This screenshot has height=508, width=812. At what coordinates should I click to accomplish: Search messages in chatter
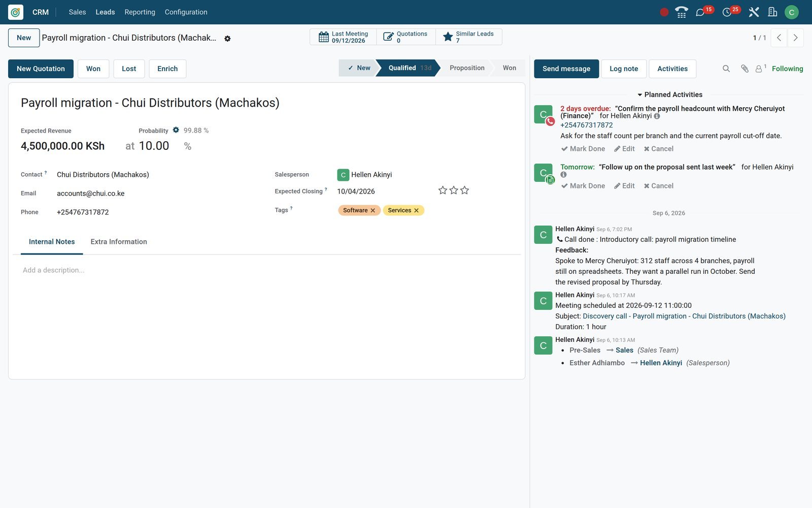coord(726,69)
